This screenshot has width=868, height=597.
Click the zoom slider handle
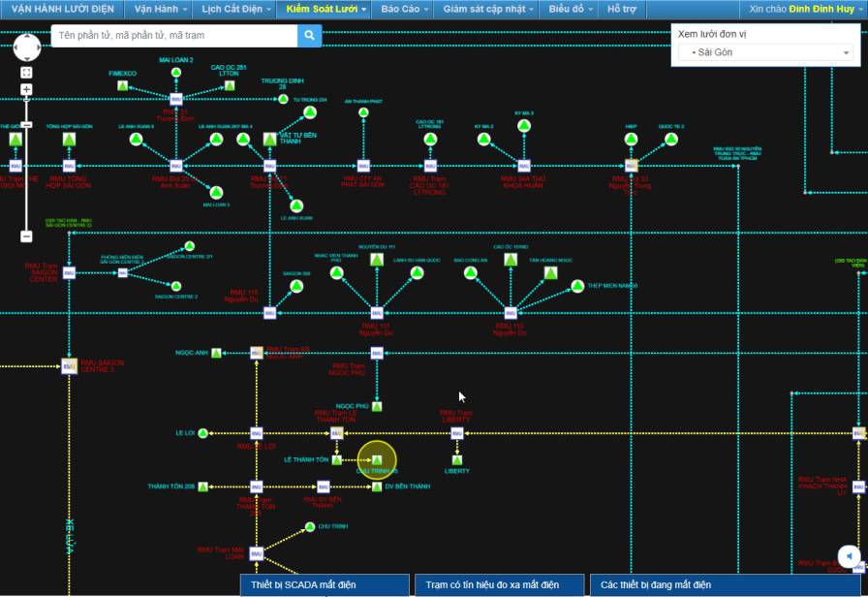click(26, 125)
